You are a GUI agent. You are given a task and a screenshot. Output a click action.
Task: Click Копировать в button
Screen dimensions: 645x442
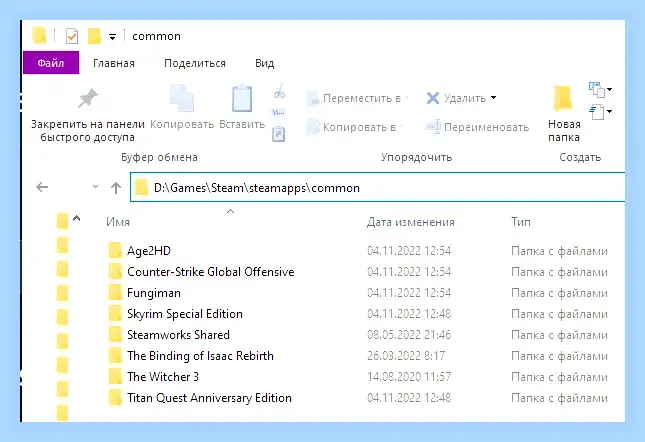click(354, 127)
